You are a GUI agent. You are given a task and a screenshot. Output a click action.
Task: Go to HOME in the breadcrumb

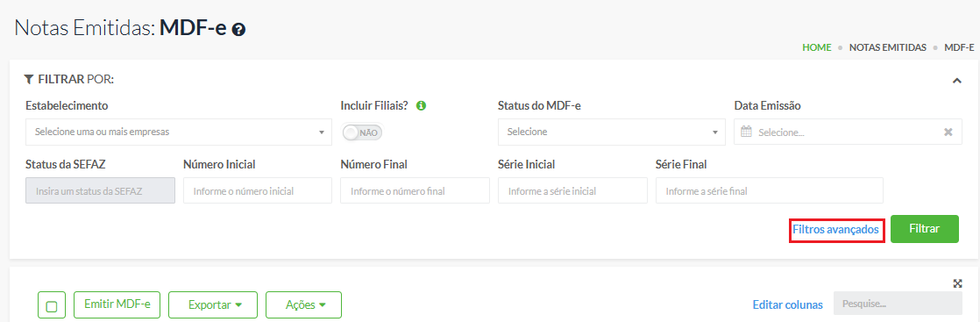817,47
